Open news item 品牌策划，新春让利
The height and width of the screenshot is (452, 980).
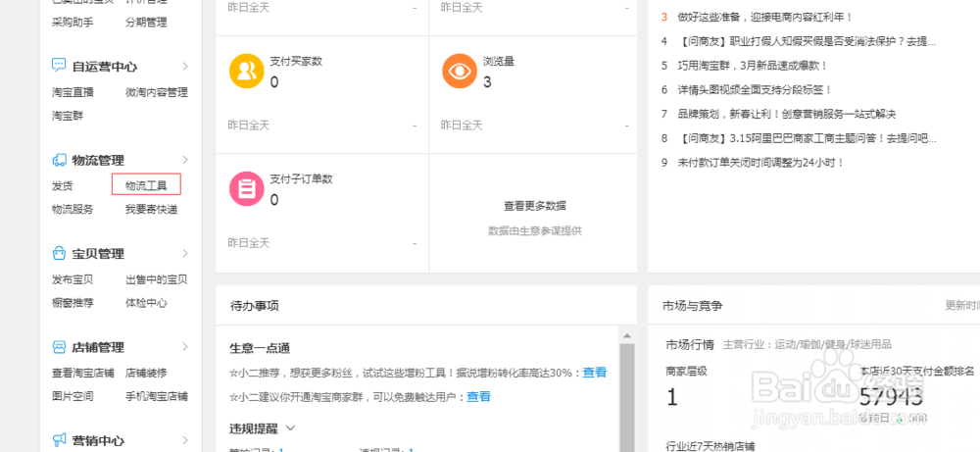click(x=787, y=114)
